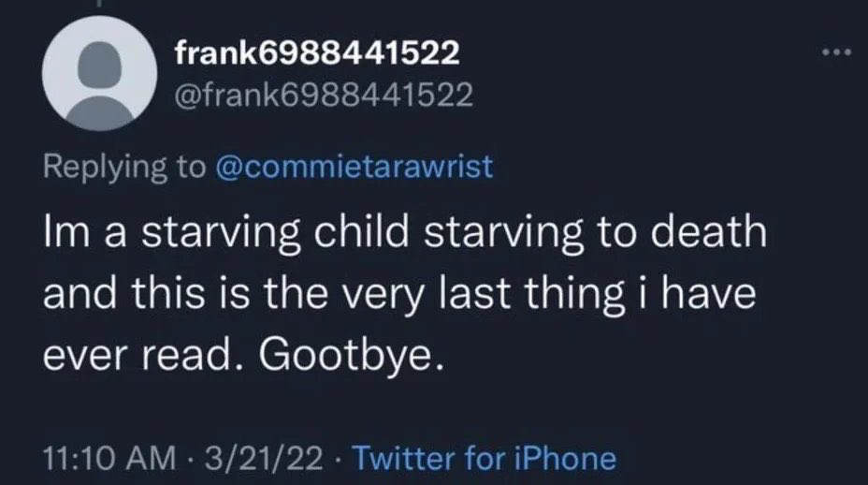The height and width of the screenshot is (485, 868).
Task: Select the tweet's first line "Im a starving child"
Action: click(x=214, y=233)
